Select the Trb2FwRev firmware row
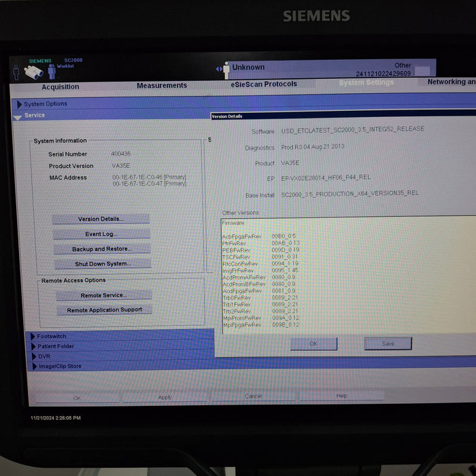The width and height of the screenshot is (476, 476). [x=260, y=311]
